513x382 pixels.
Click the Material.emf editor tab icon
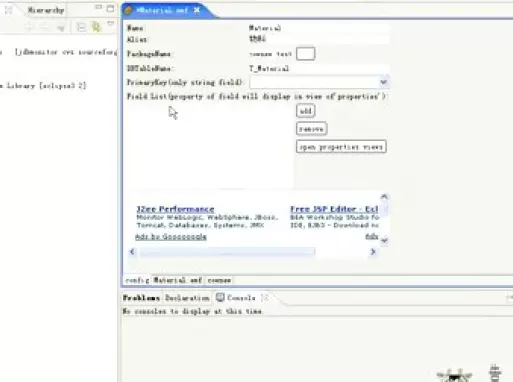[x=129, y=10]
